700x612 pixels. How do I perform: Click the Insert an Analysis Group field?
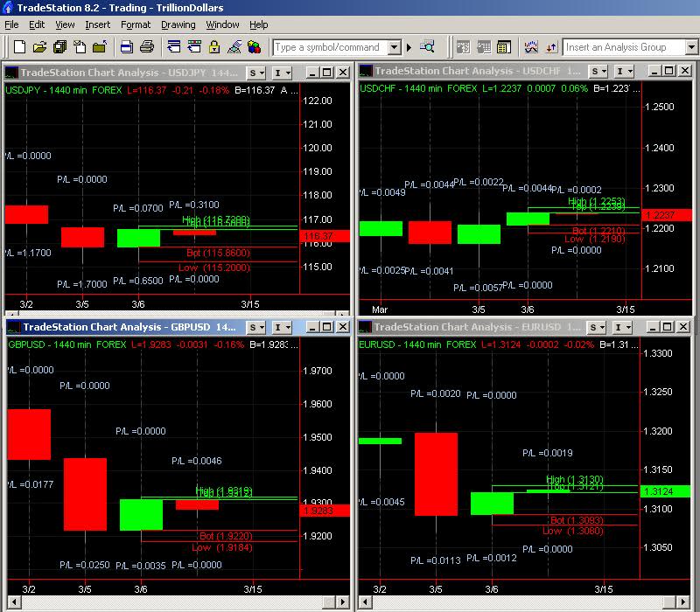tap(624, 47)
